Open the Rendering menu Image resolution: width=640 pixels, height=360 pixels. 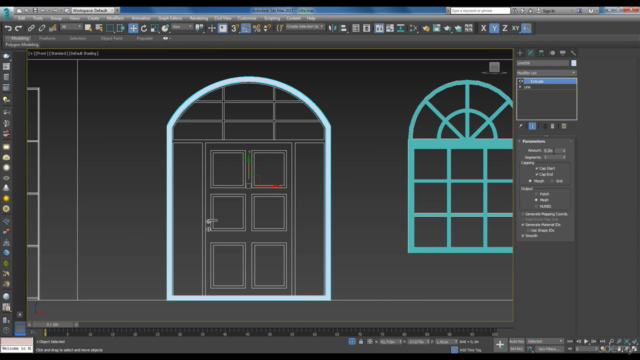(199, 18)
